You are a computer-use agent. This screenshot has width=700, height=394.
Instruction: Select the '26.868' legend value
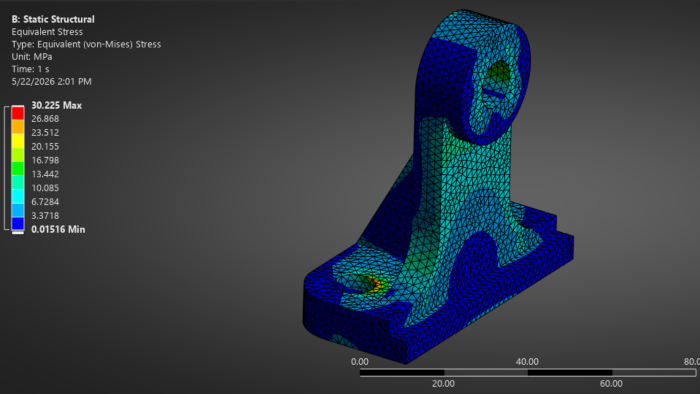click(x=45, y=119)
